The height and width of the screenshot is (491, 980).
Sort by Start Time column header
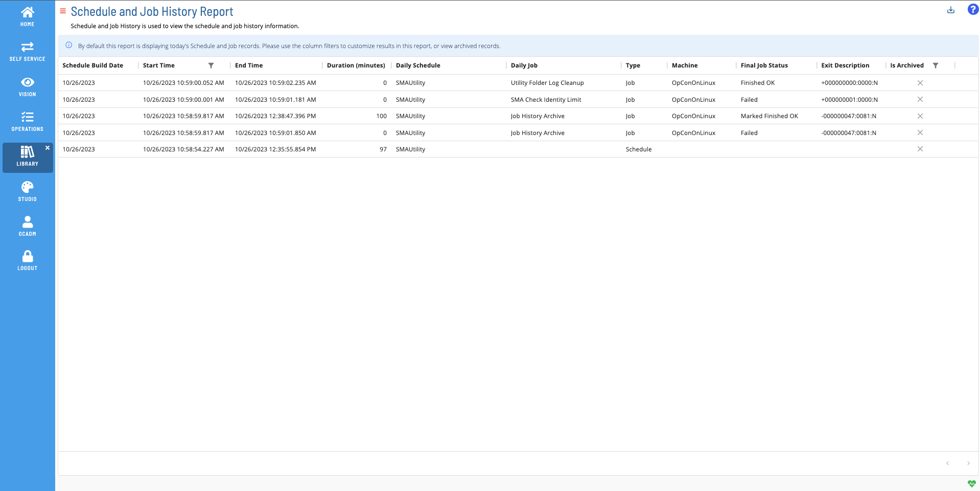pyautogui.click(x=159, y=65)
